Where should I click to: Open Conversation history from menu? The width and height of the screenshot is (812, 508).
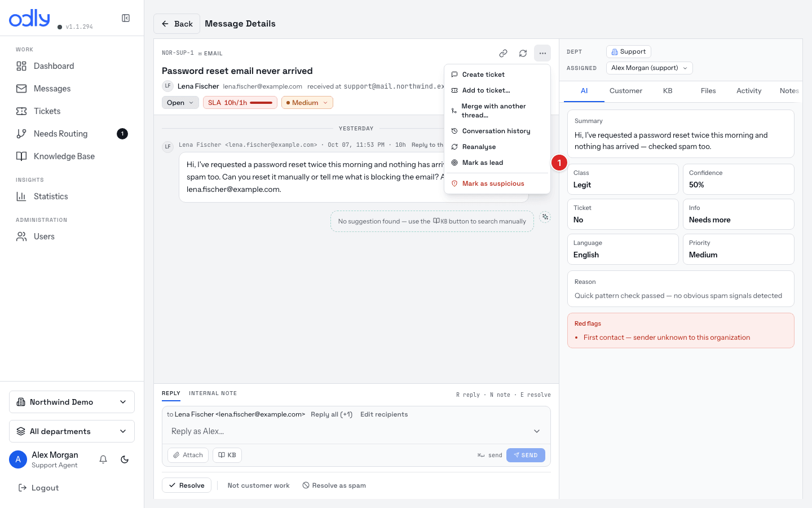[x=497, y=131]
